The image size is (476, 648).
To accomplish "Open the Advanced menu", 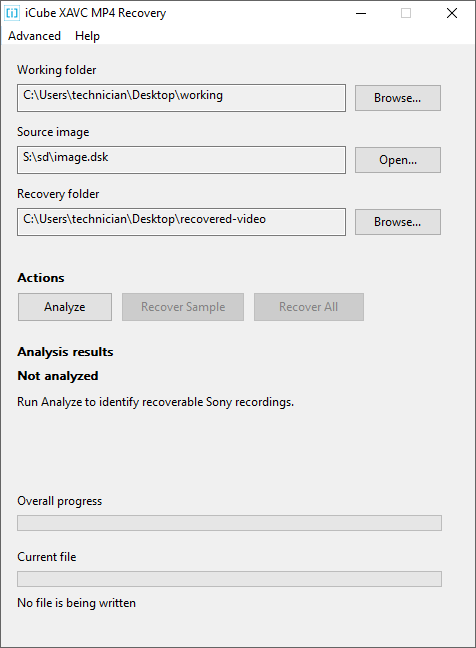I will (x=34, y=36).
